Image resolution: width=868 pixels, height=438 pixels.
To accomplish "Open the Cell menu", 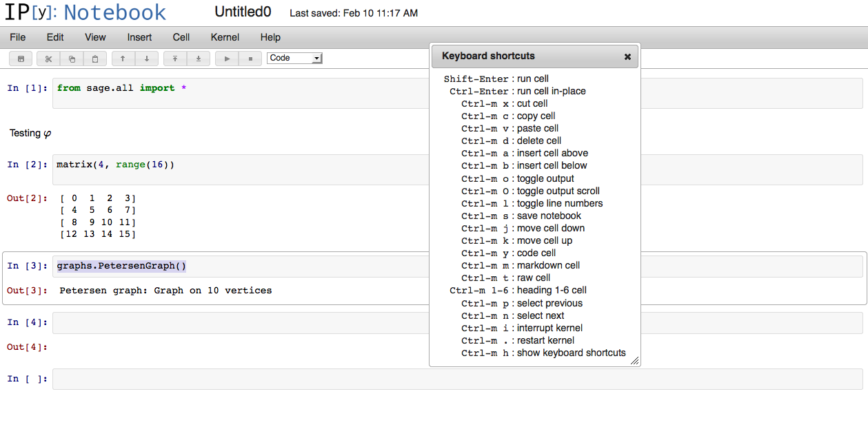I will 181,37.
